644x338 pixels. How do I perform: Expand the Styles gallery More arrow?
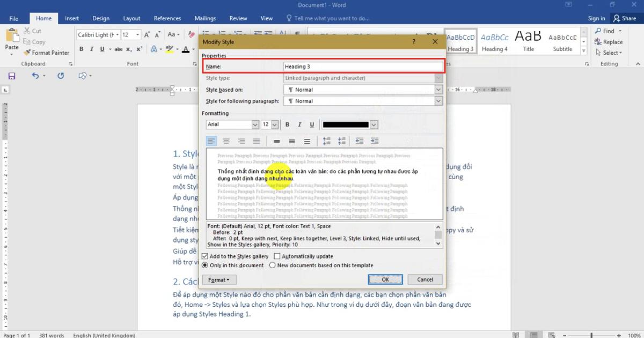[x=583, y=52]
